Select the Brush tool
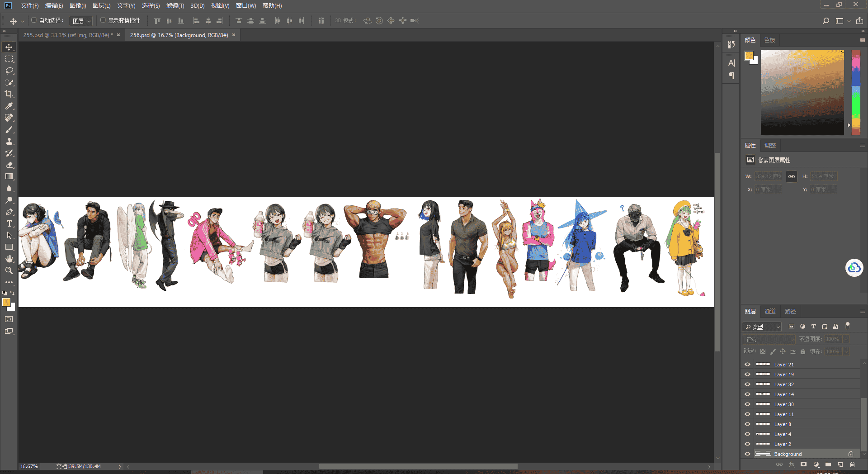 point(9,129)
